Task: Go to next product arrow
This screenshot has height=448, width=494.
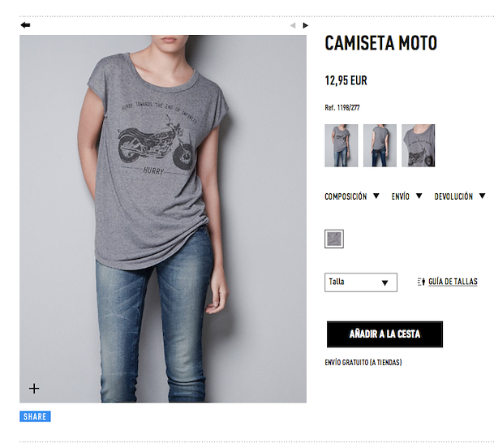Action: click(305, 25)
